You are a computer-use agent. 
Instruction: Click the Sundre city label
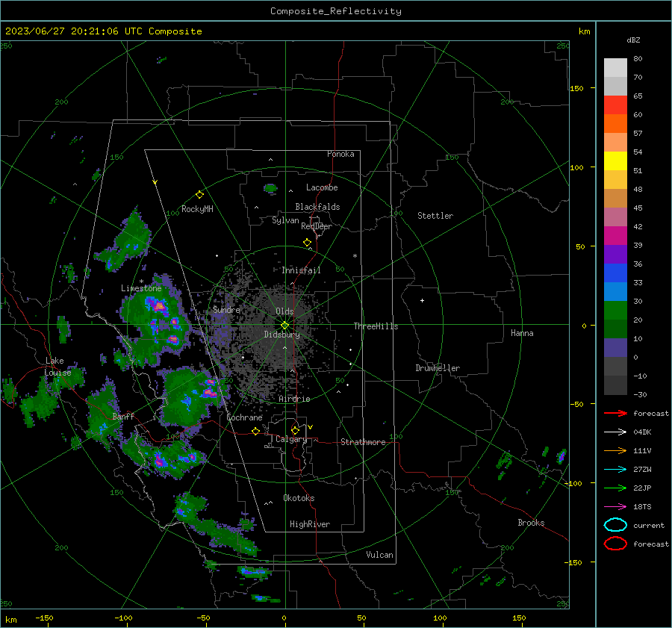point(226,310)
